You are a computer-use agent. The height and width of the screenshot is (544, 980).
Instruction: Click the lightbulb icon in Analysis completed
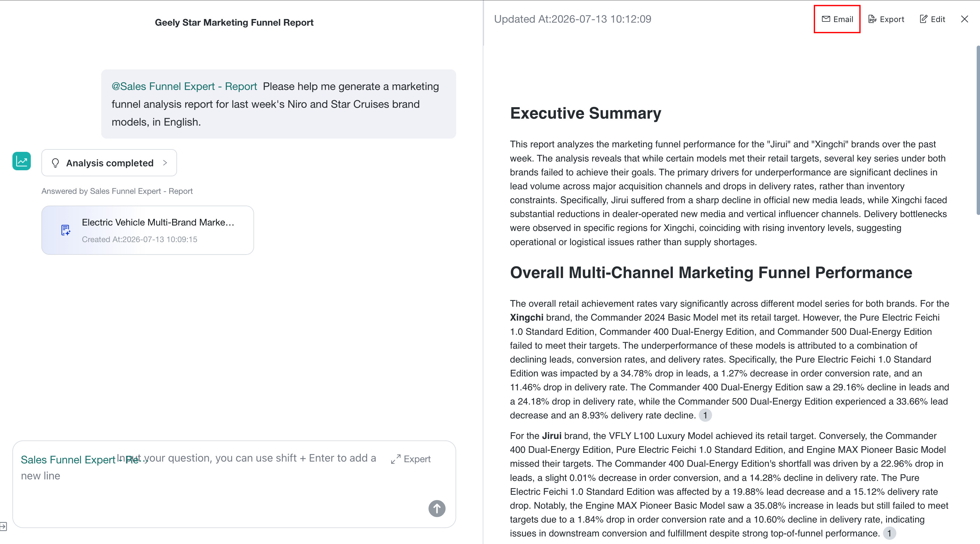[x=55, y=163]
